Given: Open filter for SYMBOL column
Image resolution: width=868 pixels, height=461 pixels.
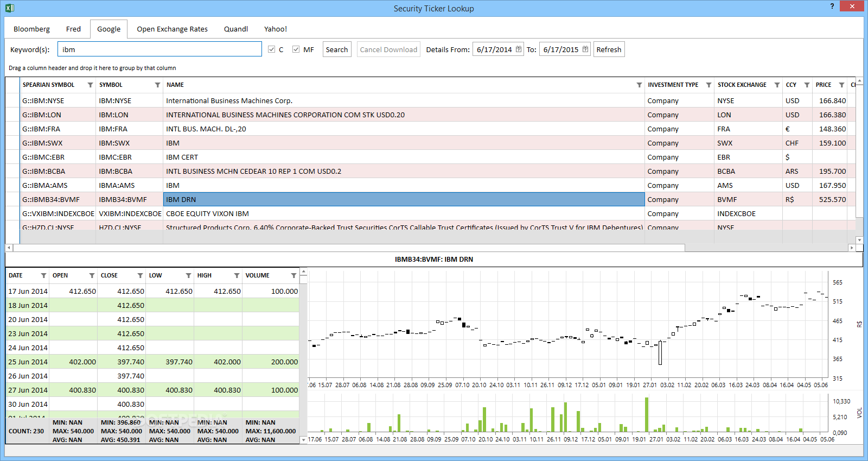Looking at the screenshot, I should coord(157,85).
